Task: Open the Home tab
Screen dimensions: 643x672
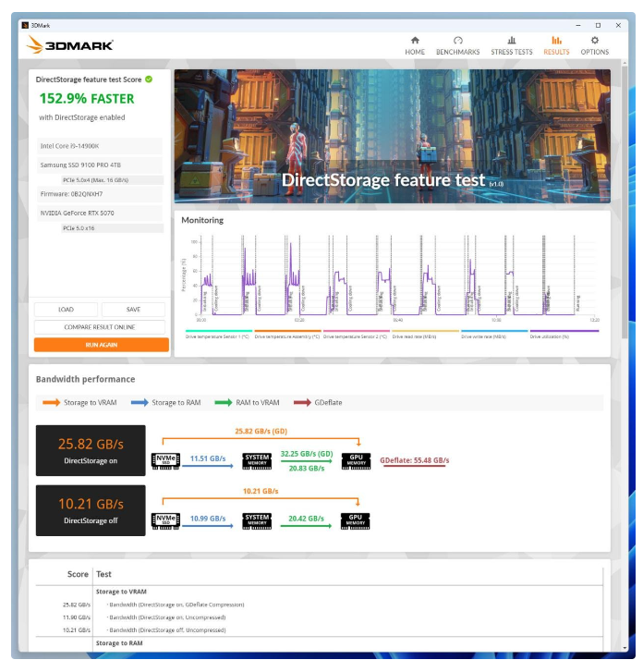Action: pyautogui.click(x=414, y=46)
